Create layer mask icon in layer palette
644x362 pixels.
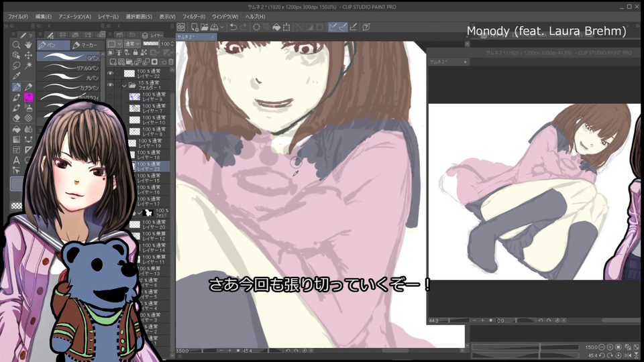(154, 62)
